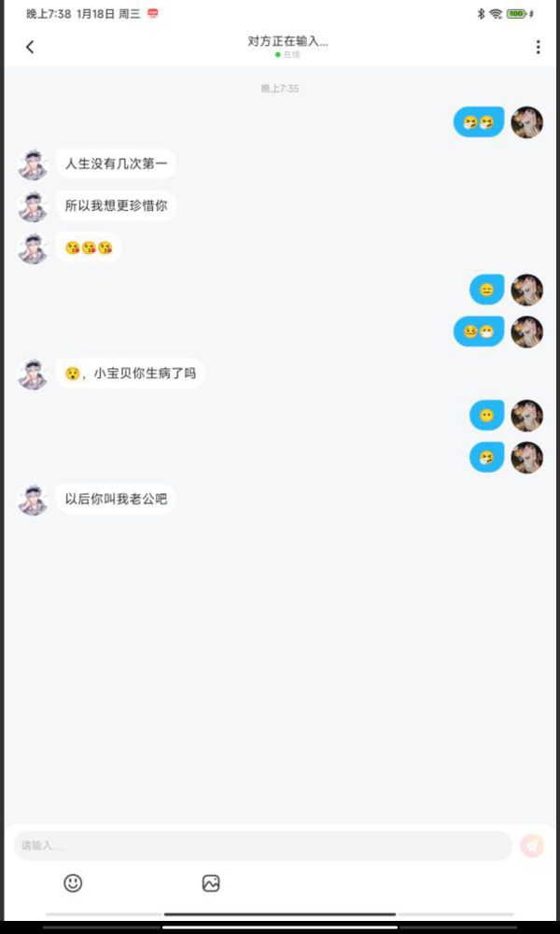Select the message 人生没有几次第一

coord(116,163)
